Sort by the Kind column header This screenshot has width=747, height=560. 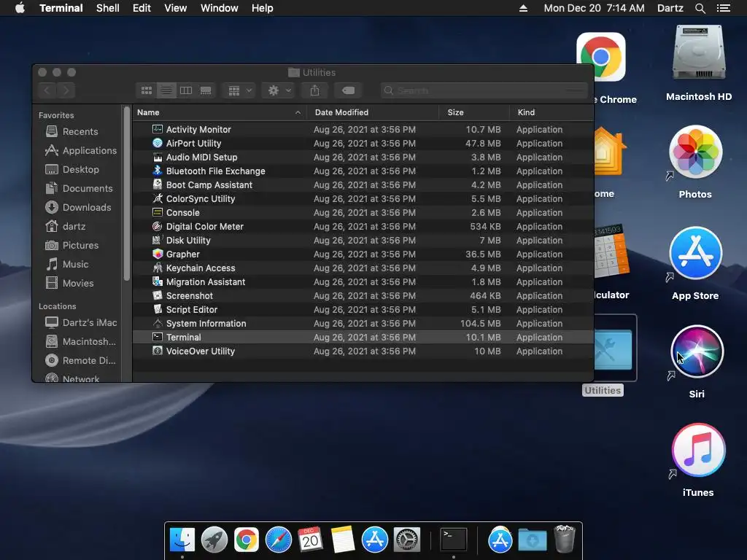pyautogui.click(x=551, y=112)
